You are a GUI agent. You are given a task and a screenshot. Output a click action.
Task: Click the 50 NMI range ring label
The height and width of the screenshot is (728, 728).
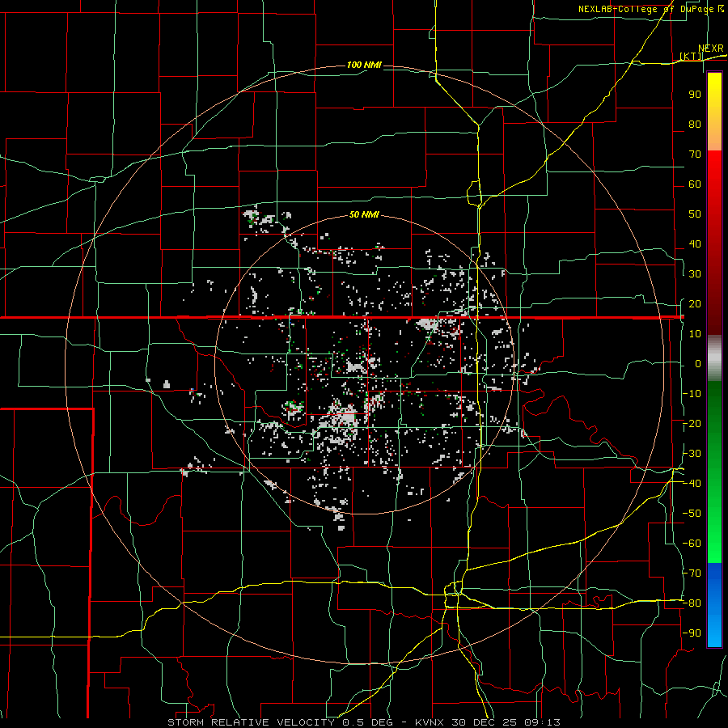coord(365,214)
